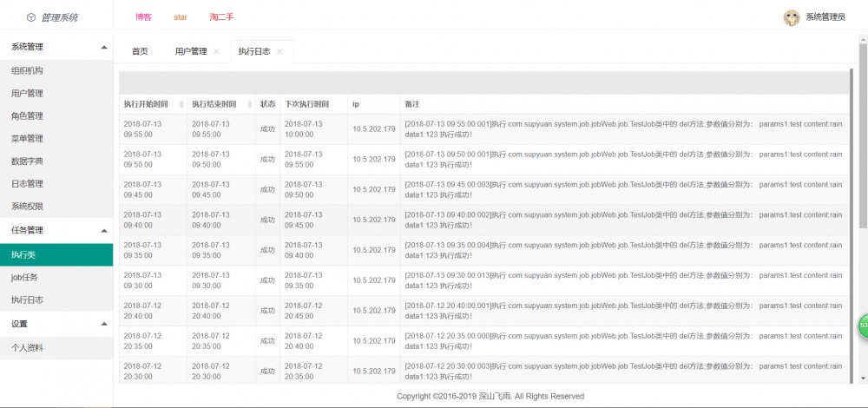Open 个人资料 in the sidebar

click(x=56, y=348)
